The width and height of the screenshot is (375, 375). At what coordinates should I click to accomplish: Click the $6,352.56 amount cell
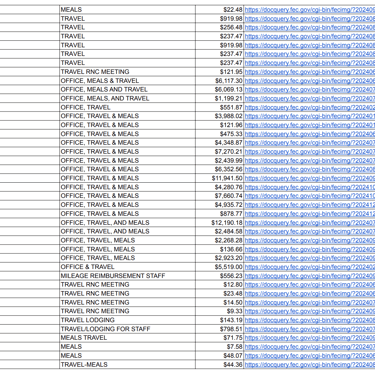point(220,169)
